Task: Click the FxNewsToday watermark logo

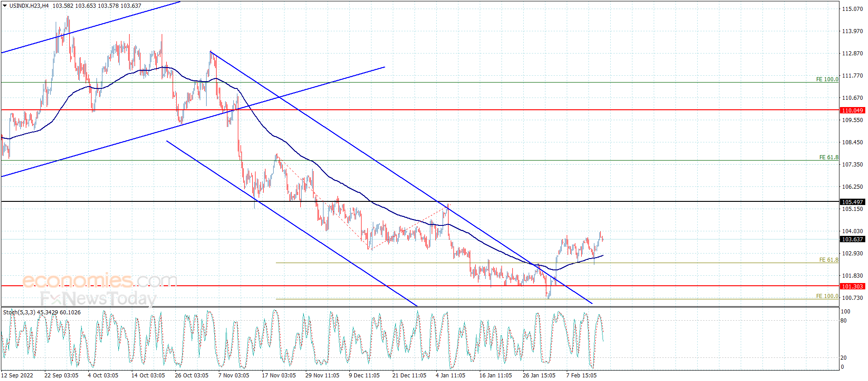Action: tap(98, 298)
